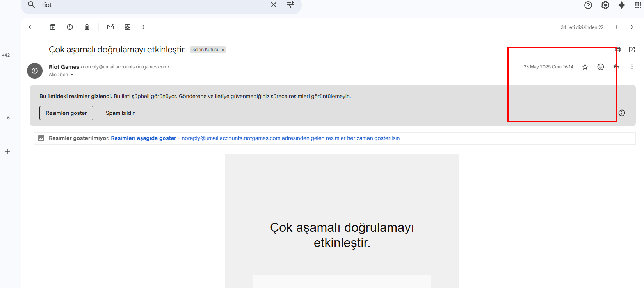Click 'Spam bildir' button

coord(120,113)
